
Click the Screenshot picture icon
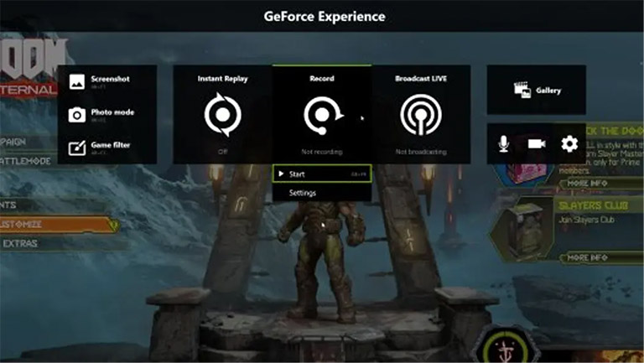[77, 81]
